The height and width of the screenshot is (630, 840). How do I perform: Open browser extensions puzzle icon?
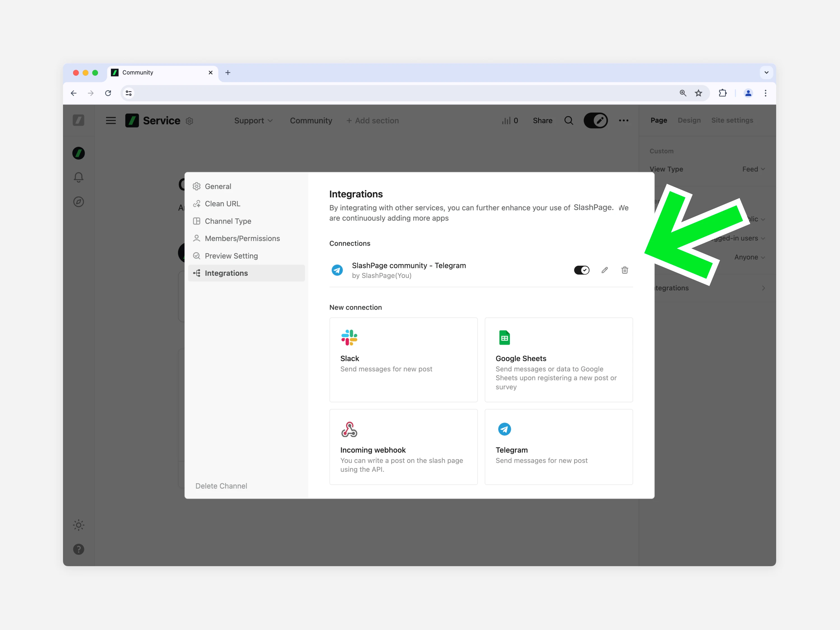[723, 93]
